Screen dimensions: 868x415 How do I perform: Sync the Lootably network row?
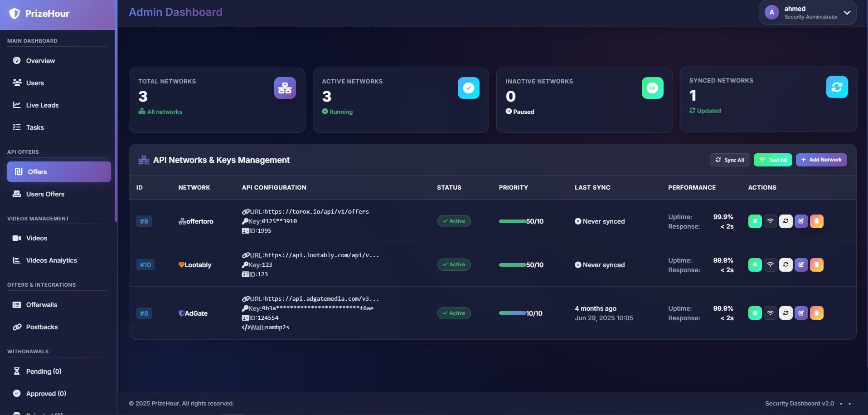point(786,265)
